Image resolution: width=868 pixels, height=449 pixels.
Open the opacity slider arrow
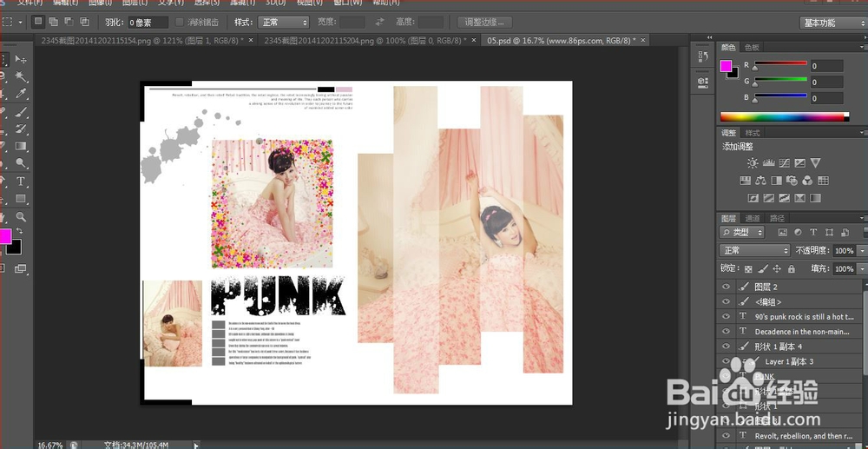point(861,250)
